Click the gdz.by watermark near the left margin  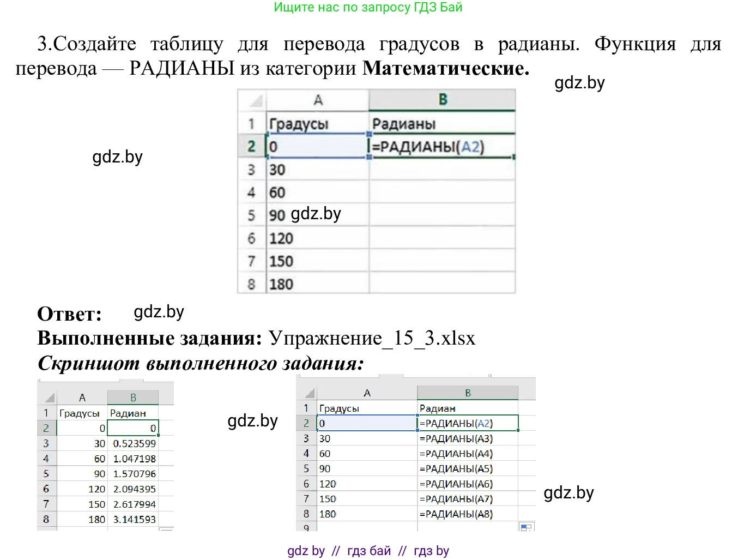[x=118, y=157]
